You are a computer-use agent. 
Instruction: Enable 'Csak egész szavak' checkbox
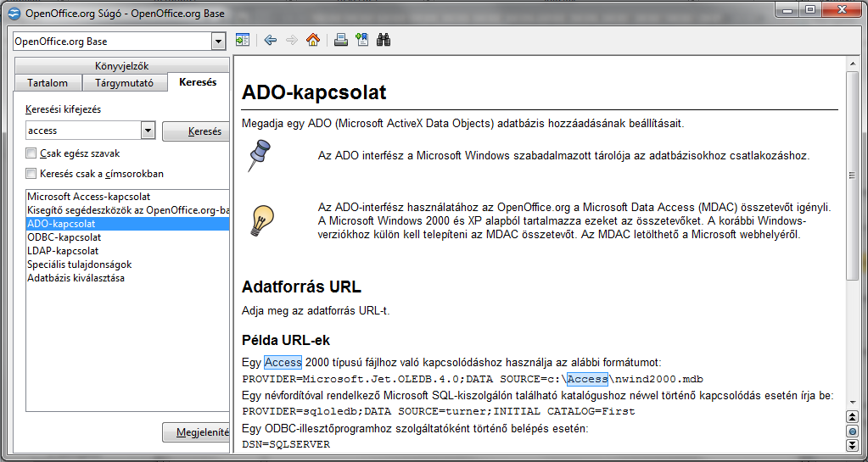31,153
